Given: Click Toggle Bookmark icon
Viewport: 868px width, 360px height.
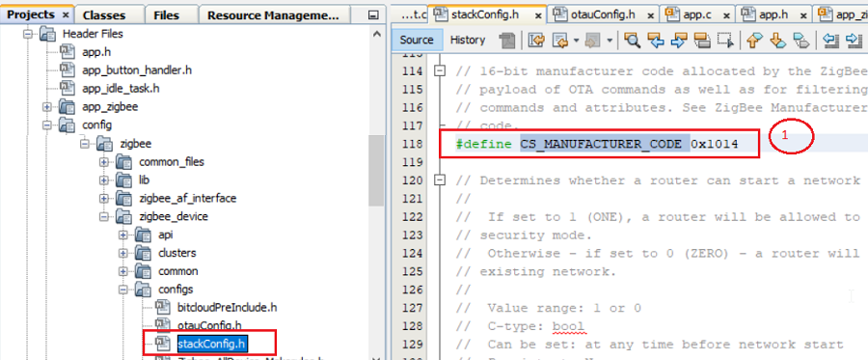Looking at the screenshot, I should (x=800, y=40).
